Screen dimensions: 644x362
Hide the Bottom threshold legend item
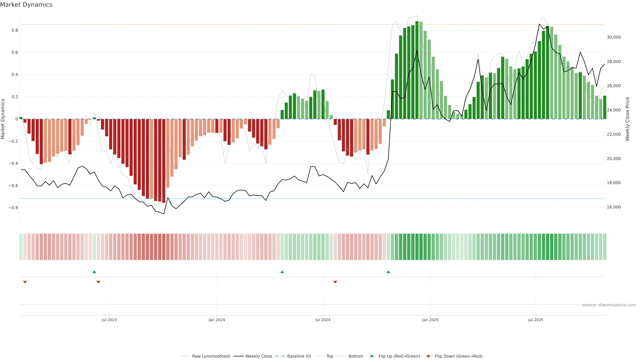click(x=356, y=356)
